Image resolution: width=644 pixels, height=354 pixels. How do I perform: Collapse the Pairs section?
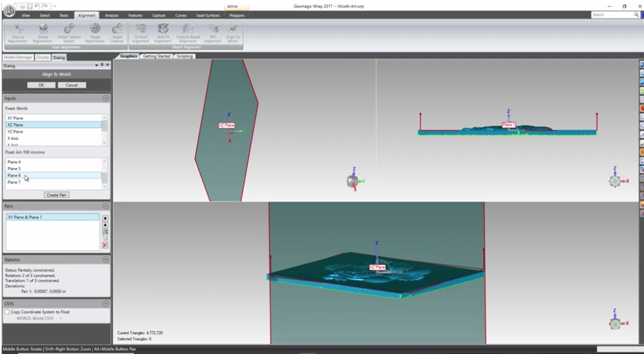point(106,206)
